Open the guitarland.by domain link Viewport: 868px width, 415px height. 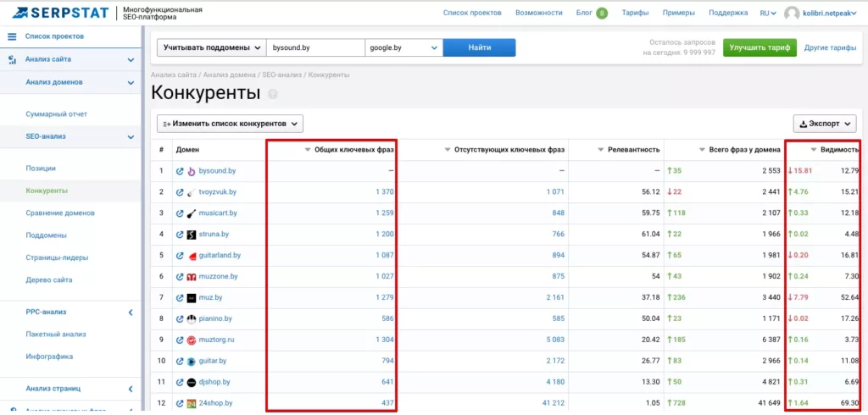(x=220, y=256)
